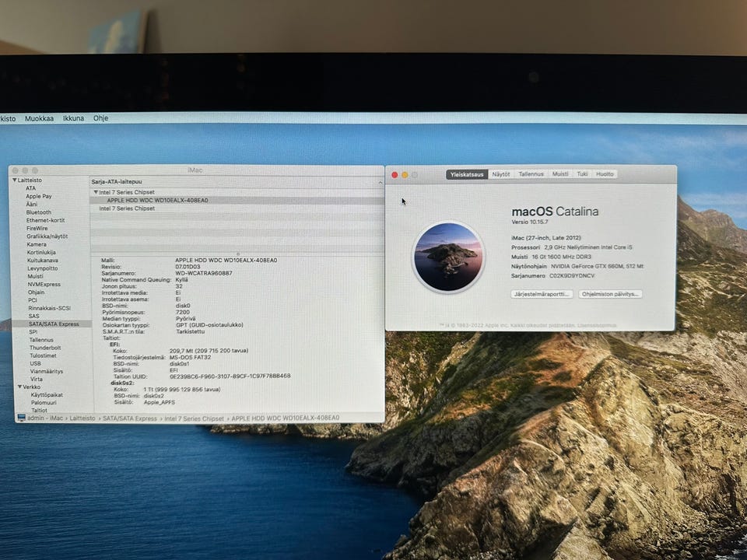
Task: Select Käyttöpaikat under Verkko
Action: (x=47, y=395)
